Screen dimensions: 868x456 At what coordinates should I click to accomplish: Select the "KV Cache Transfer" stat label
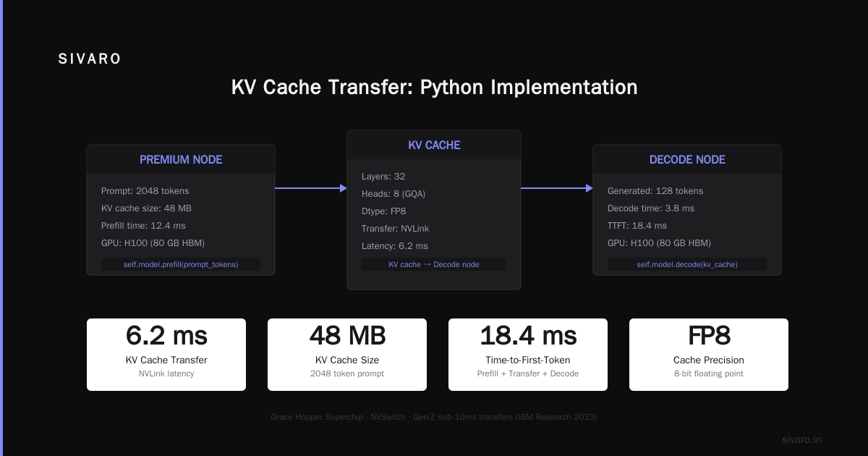(166, 360)
